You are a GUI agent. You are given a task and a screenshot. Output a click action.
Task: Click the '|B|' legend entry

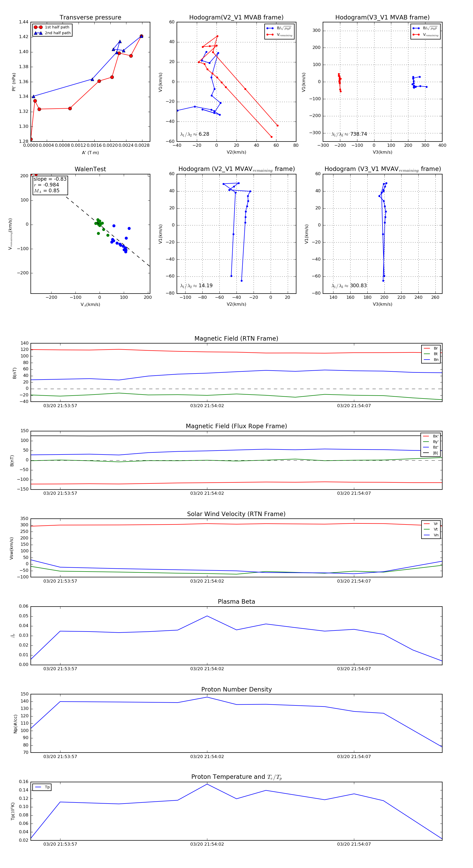431,453
